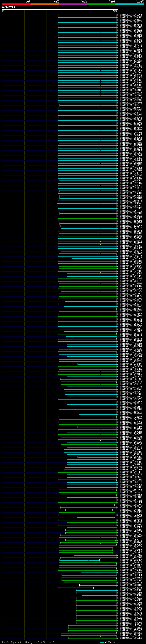Image resolution: width=146 pixels, height=644 pixels.
Task: Open hit UniRef100_Q41616
Action: (x=131, y=60)
